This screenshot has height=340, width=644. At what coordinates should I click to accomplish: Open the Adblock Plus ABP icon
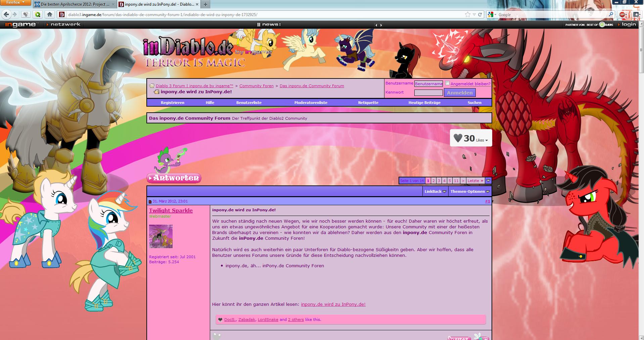[623, 14]
